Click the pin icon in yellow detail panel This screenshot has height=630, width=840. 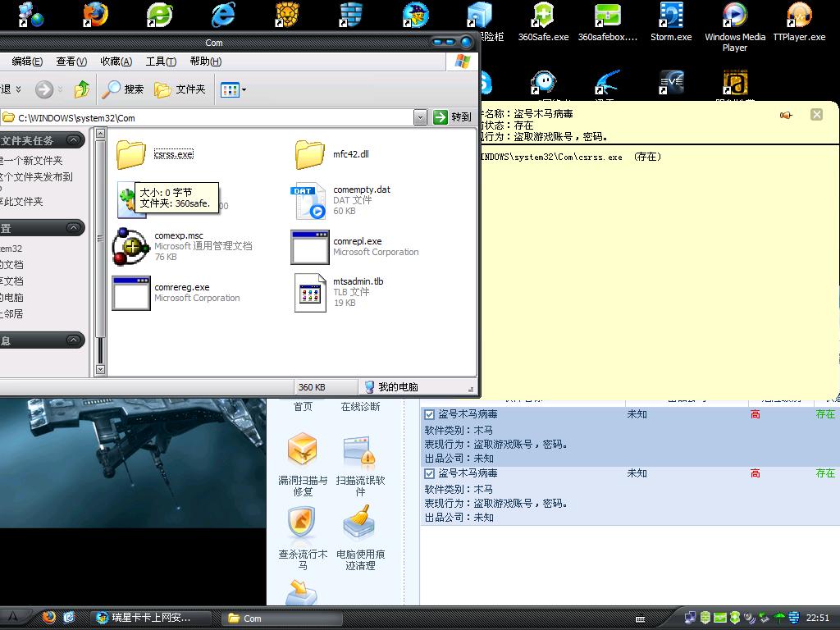786,115
